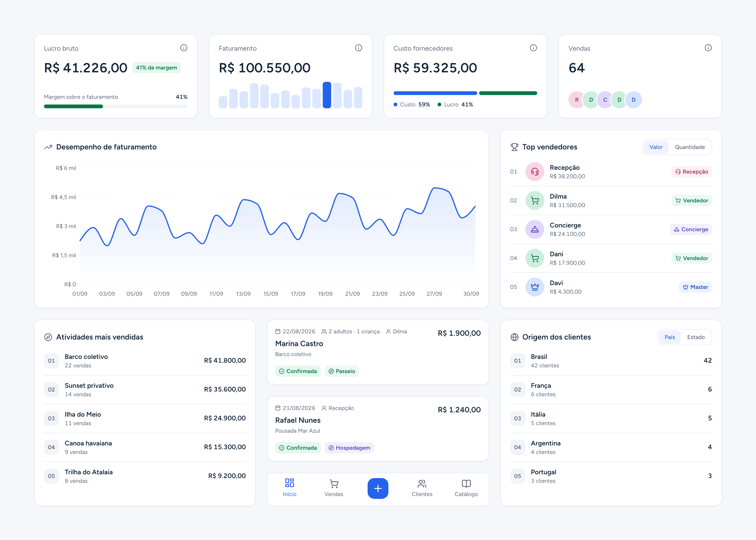The width and height of the screenshot is (756, 540).
Task: Click the trend icon beside Desempenho de faturamento
Action: point(48,147)
